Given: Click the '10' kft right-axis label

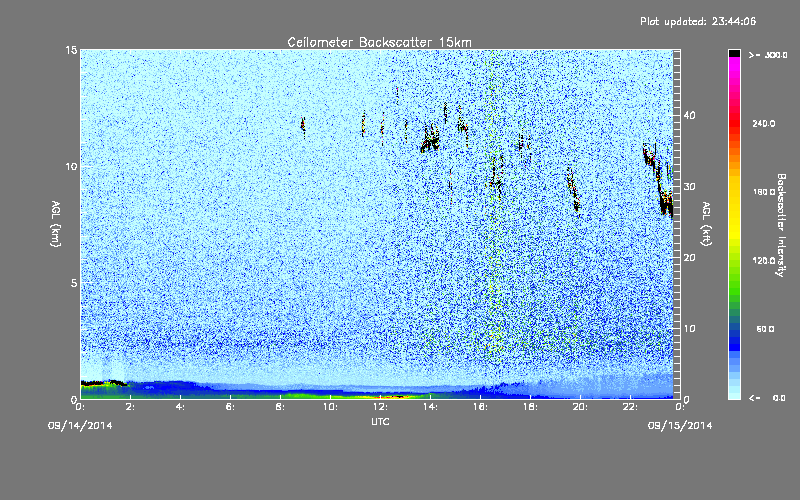Looking at the screenshot, I should click(689, 329).
